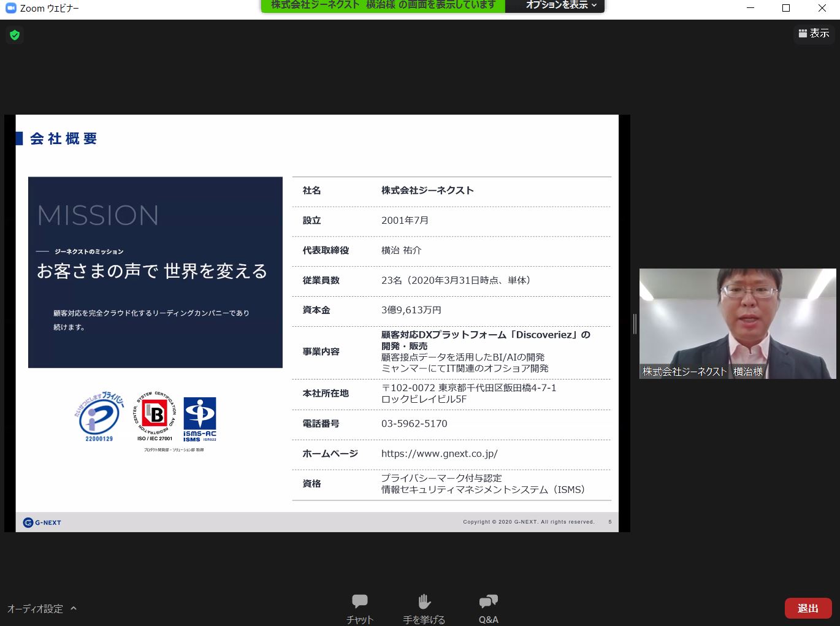Click the divider handle beside shared screen
Viewport: 840px width, 626px height.
tap(635, 323)
